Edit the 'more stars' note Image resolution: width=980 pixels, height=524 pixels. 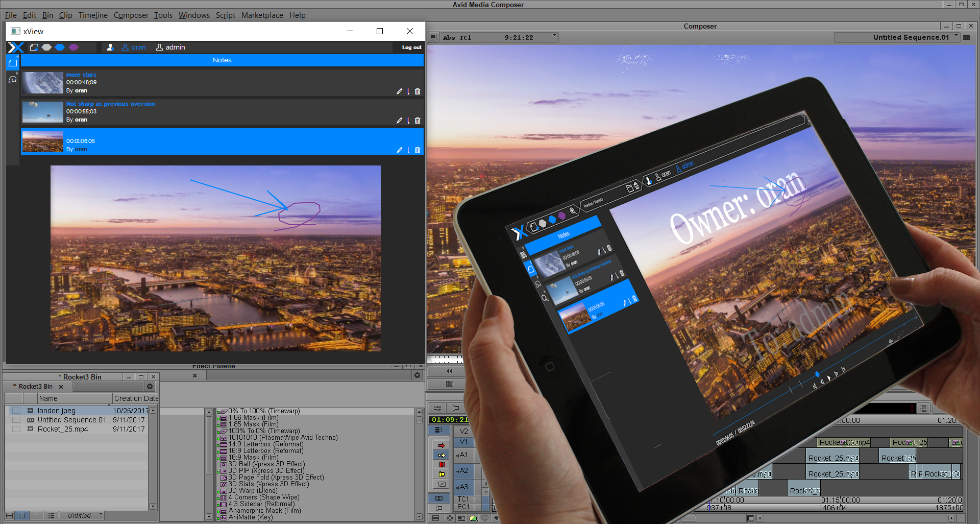click(x=399, y=91)
